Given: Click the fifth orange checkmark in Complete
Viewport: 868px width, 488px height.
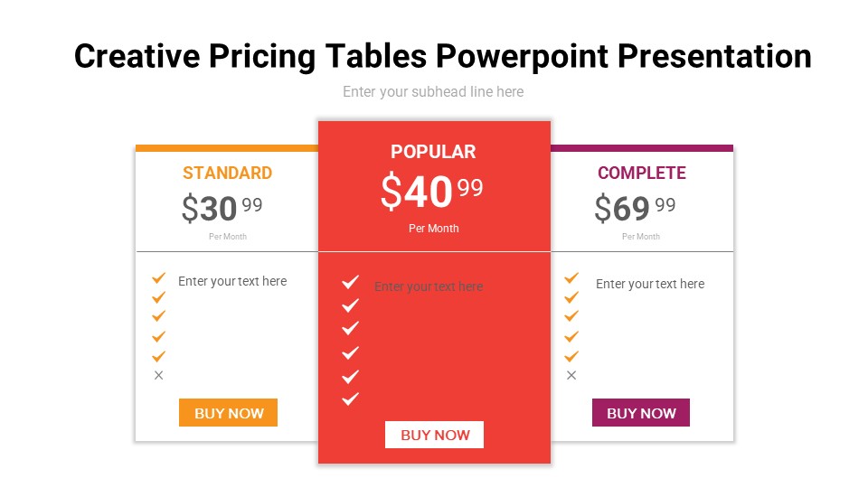Looking at the screenshot, I should pyautogui.click(x=571, y=356).
